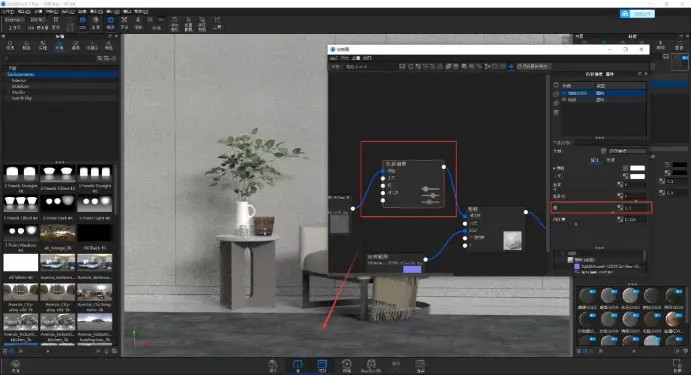Click the 100 % CPU usage field
This screenshot has height=375, width=692.
(x=38, y=20)
